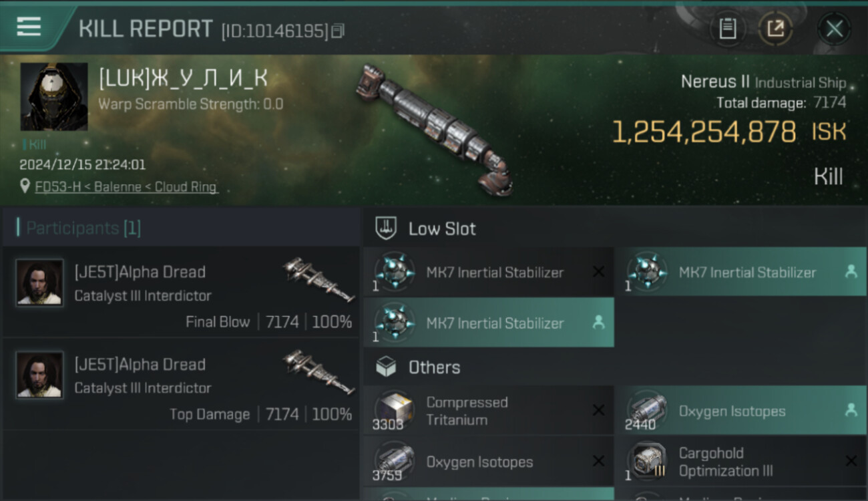Select the Participants tab
Image resolution: width=868 pixels, height=501 pixels.
83,228
